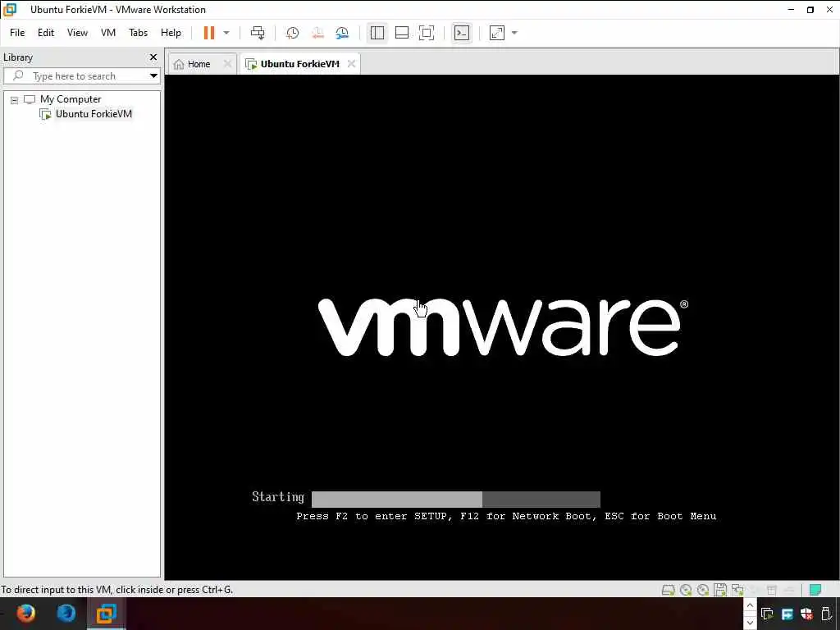Click the VMware Workstation taskbar icon
The width and height of the screenshot is (840, 630).
(x=106, y=614)
